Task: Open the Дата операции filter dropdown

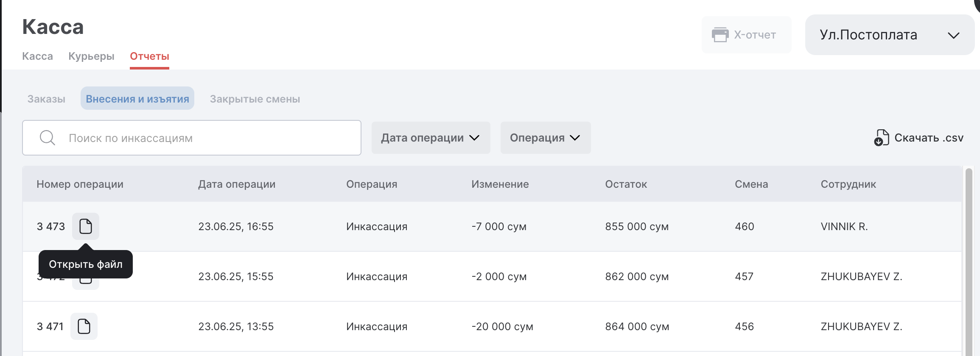Action: [x=431, y=138]
